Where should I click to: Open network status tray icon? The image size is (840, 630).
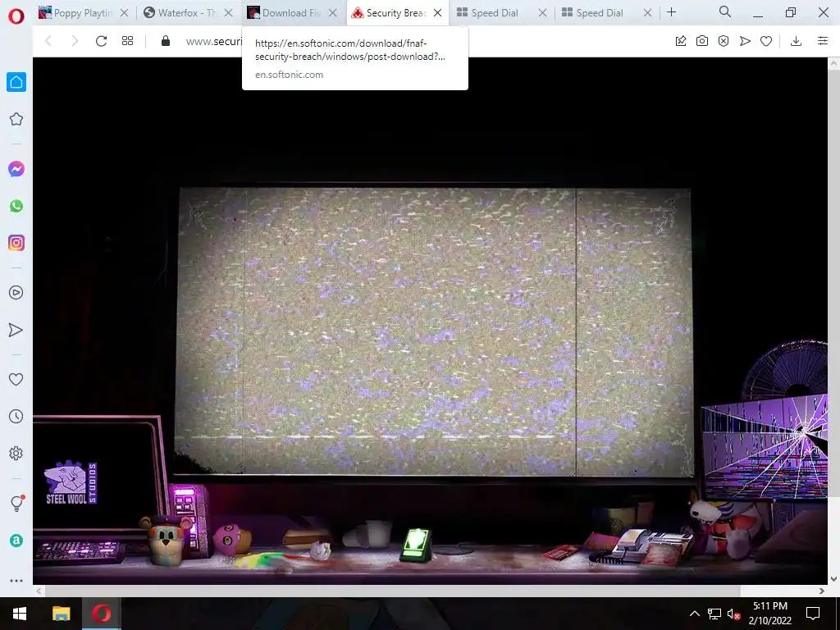point(714,614)
